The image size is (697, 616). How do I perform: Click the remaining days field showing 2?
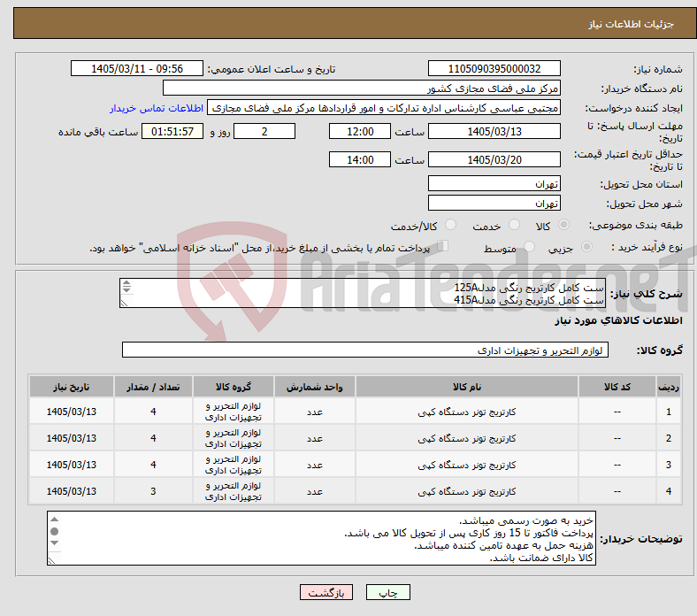(264, 131)
